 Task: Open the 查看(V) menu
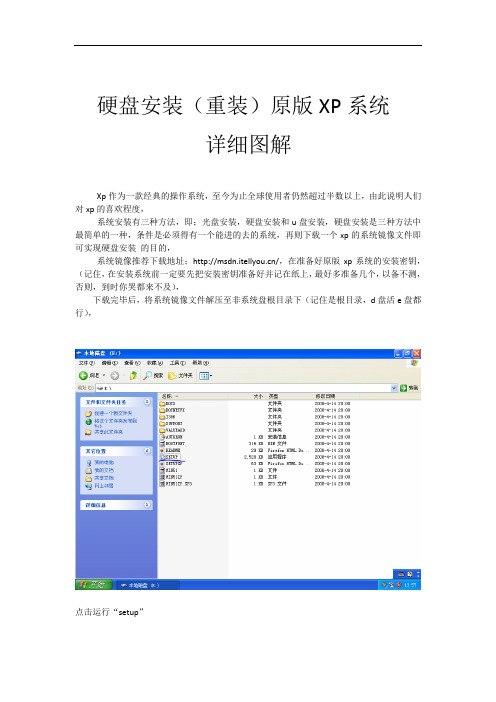[132, 363]
